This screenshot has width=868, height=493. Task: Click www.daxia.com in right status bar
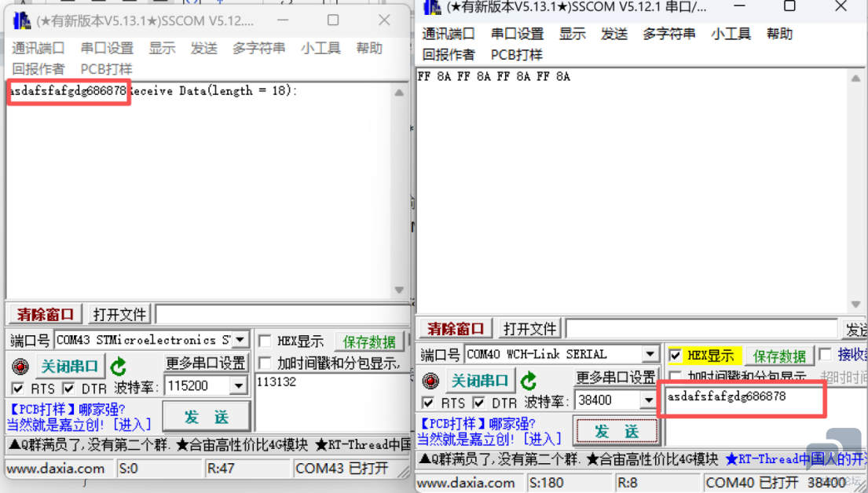tap(466, 483)
